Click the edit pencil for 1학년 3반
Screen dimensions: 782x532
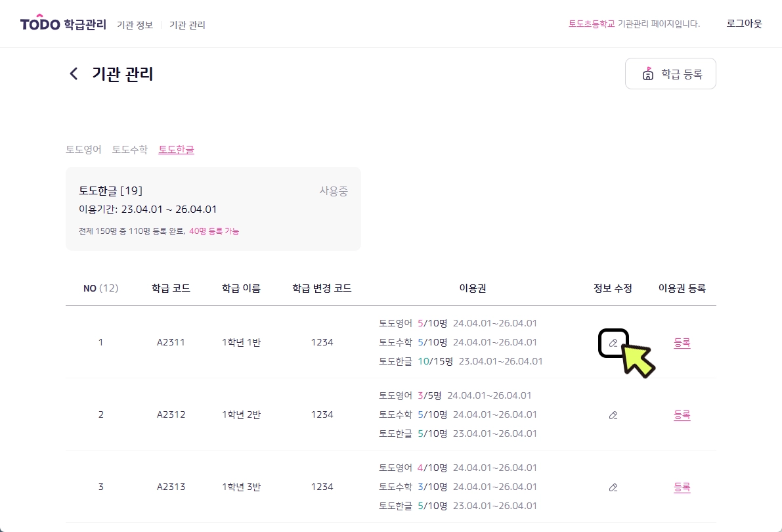(x=613, y=487)
